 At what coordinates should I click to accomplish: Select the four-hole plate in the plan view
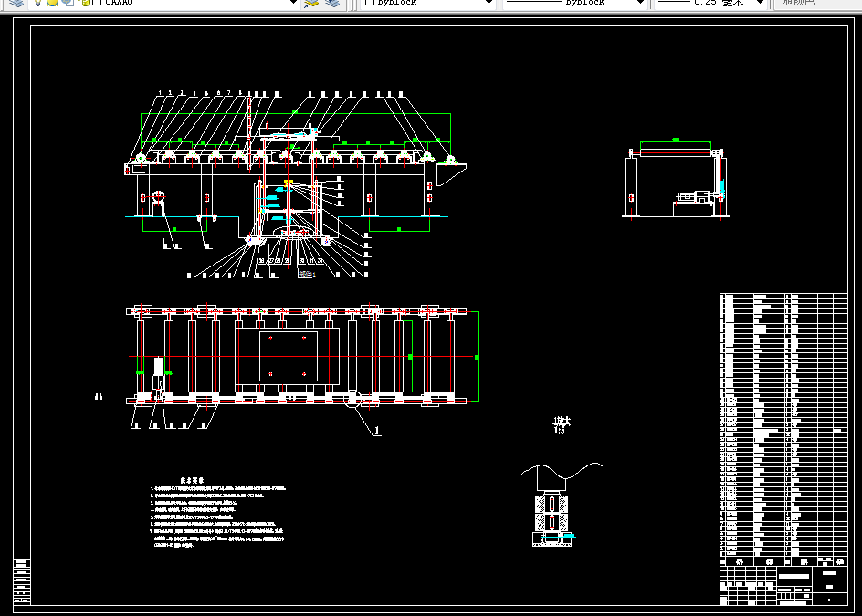point(289,357)
